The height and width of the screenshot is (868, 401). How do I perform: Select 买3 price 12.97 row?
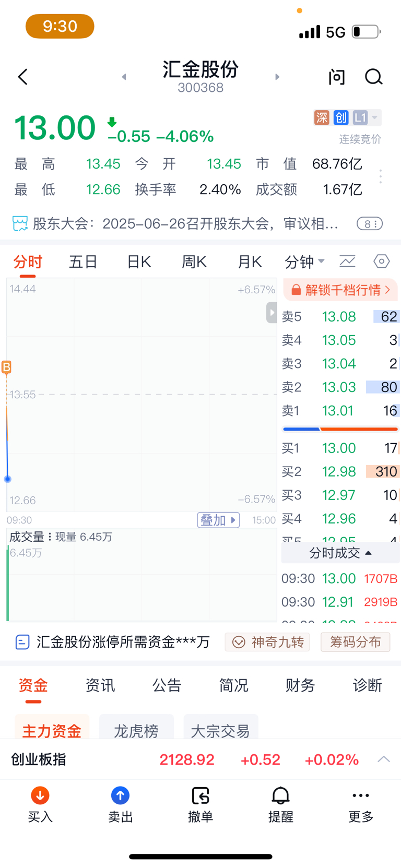(340, 495)
